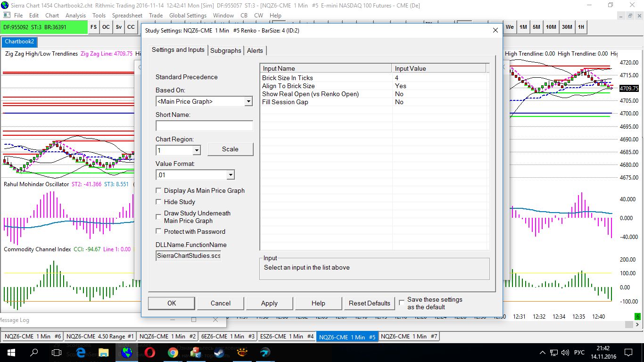This screenshot has width=644, height=362.
Task: Select the Align To Brick Size input row
Action: coord(374,86)
